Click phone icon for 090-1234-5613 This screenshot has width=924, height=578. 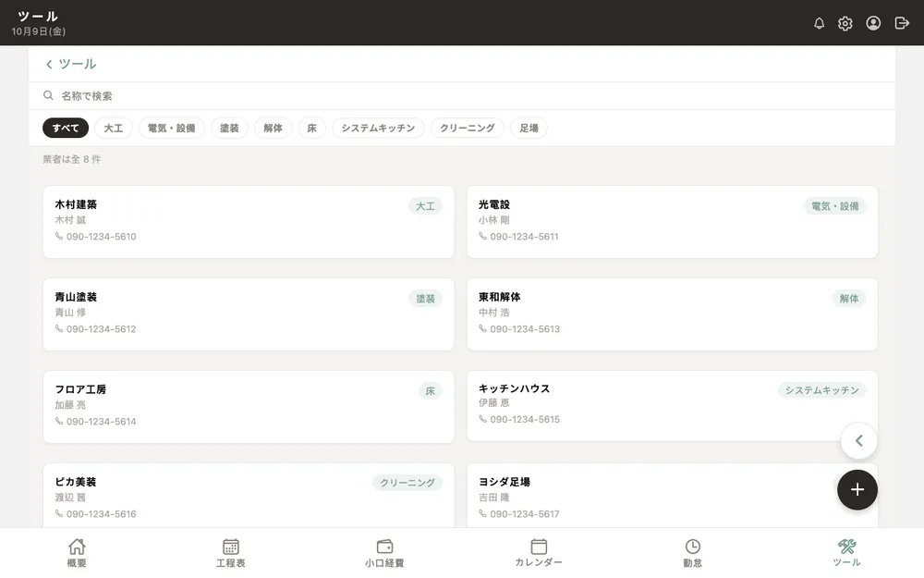[482, 328]
